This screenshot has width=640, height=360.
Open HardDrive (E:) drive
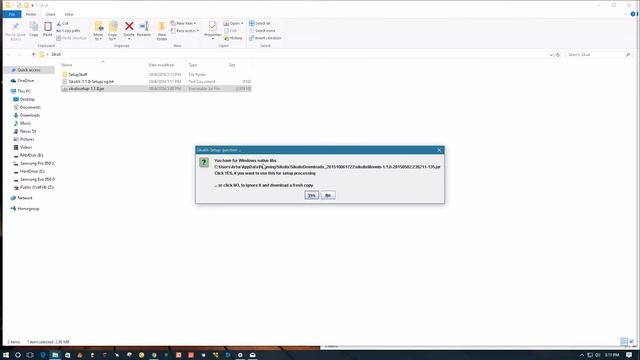coord(32,171)
